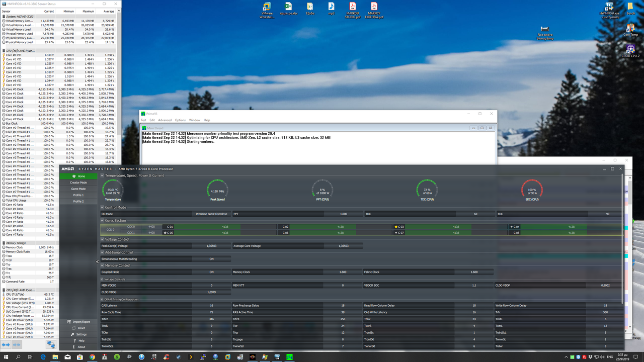Select Profile 2 in Ryzen Master
This screenshot has width=644, height=362.
(78, 202)
